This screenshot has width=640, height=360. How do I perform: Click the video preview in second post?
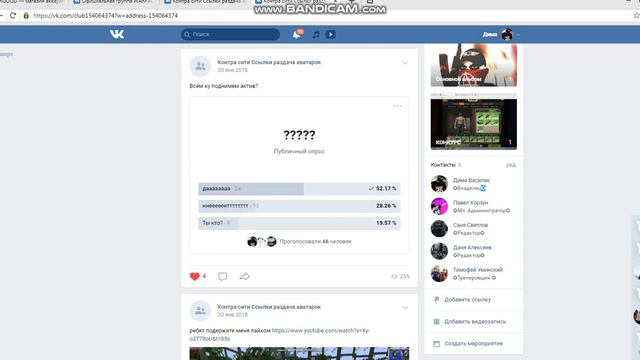tap(299, 353)
